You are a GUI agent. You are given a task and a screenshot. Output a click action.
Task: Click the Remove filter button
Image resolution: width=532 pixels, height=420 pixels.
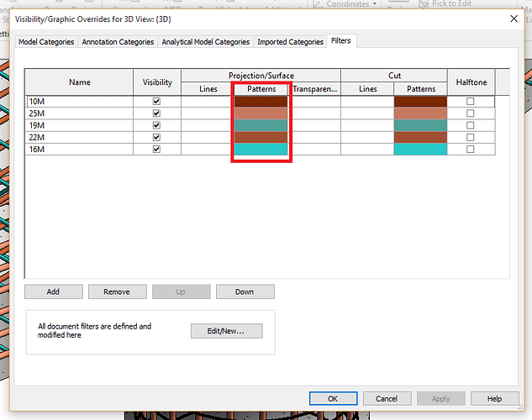pos(117,291)
